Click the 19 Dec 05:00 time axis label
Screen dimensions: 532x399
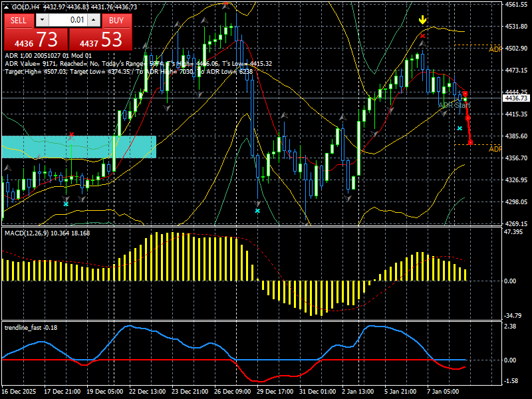105,391
